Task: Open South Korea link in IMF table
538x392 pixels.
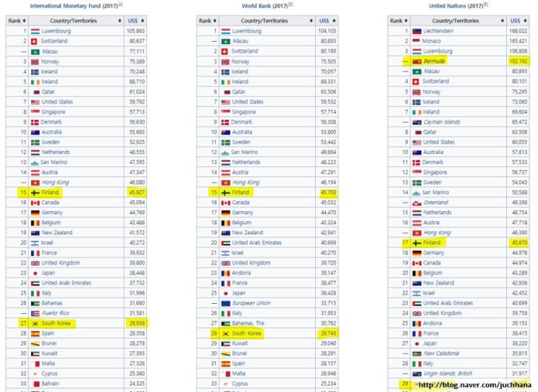Action: tap(56, 323)
